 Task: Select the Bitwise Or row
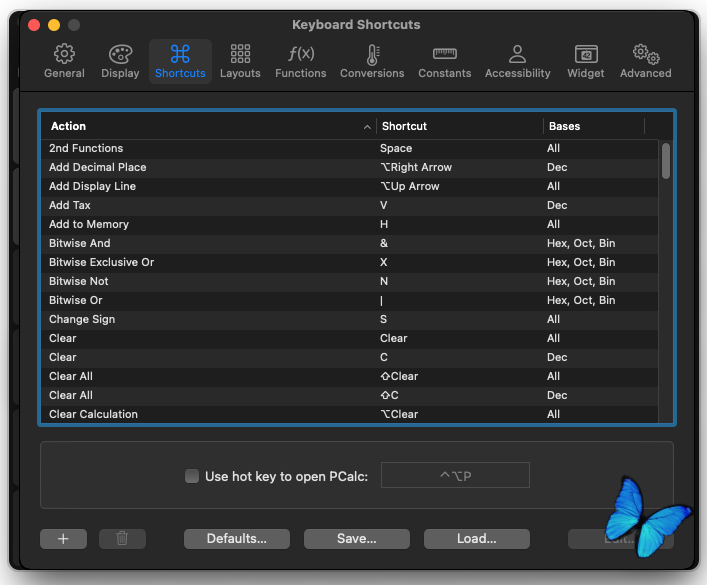coord(349,300)
